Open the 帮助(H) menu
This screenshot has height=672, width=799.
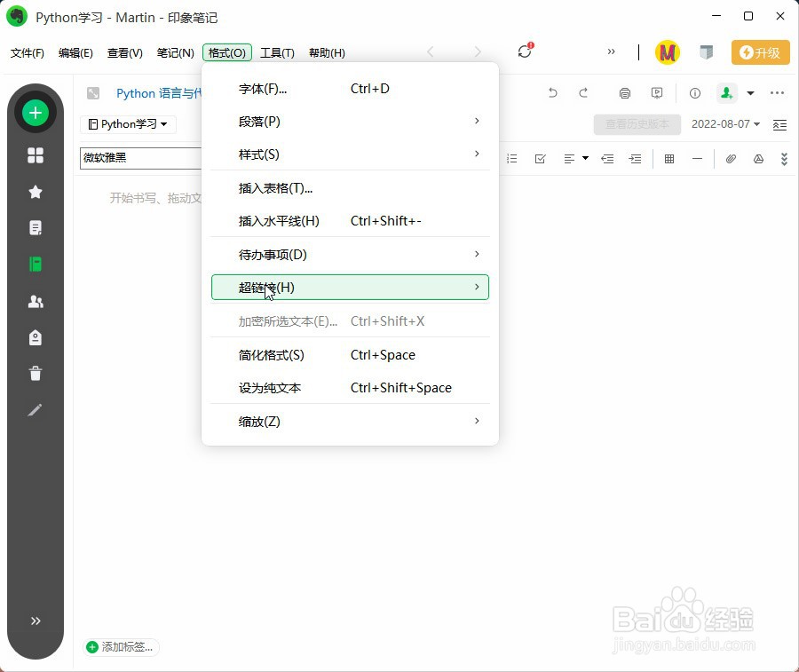pyautogui.click(x=327, y=53)
